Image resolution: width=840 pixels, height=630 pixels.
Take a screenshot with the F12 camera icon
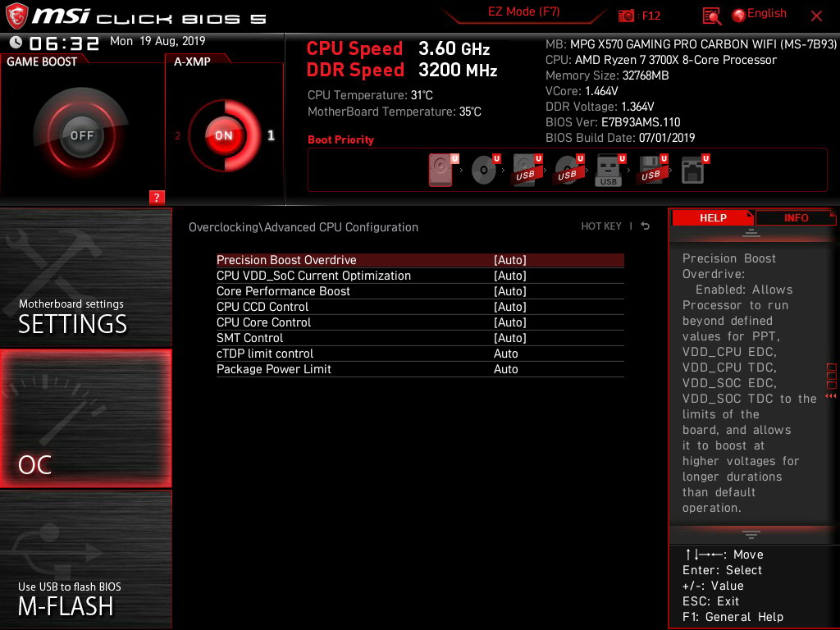pyautogui.click(x=626, y=16)
